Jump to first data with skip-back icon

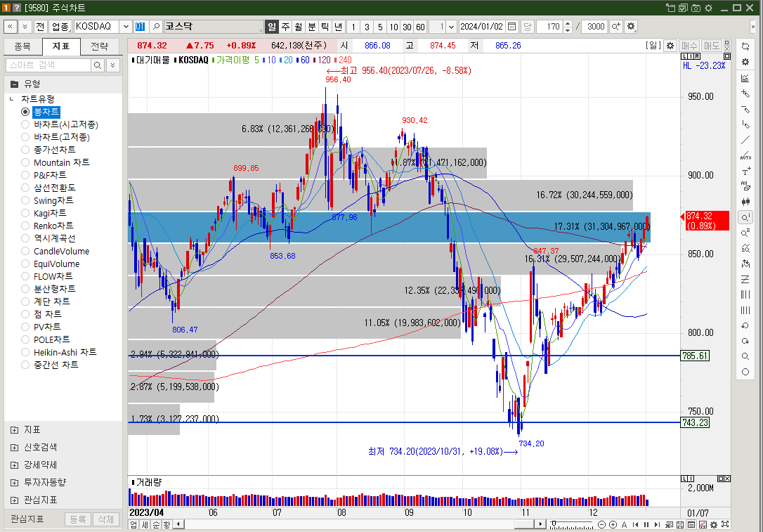click(x=635, y=525)
